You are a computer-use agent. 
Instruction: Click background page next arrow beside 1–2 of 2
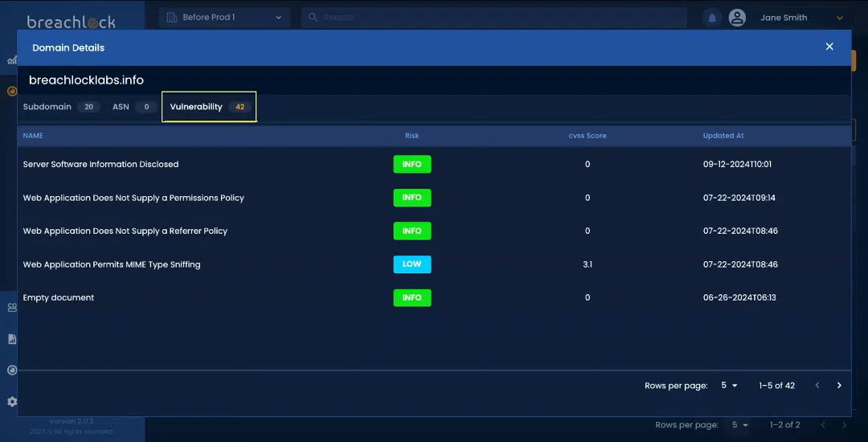[x=844, y=425]
